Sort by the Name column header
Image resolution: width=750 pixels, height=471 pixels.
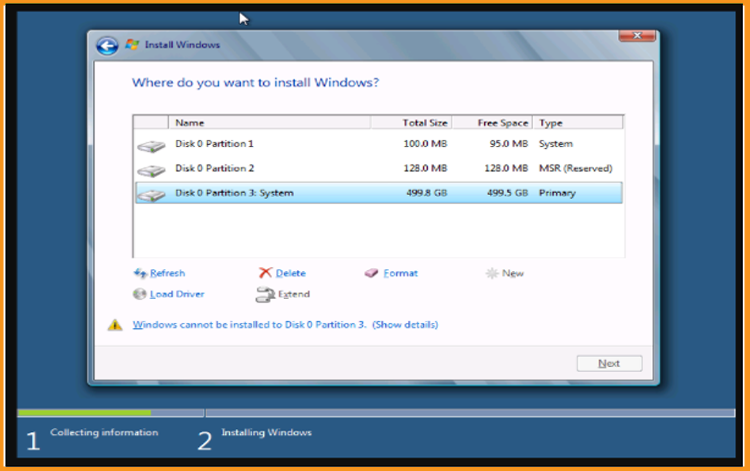point(269,123)
